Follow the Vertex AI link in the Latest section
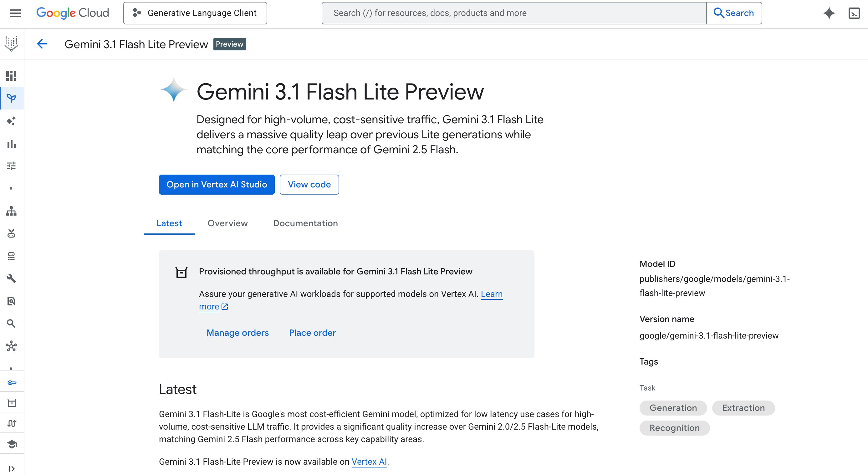This screenshot has width=868, height=475. click(369, 462)
